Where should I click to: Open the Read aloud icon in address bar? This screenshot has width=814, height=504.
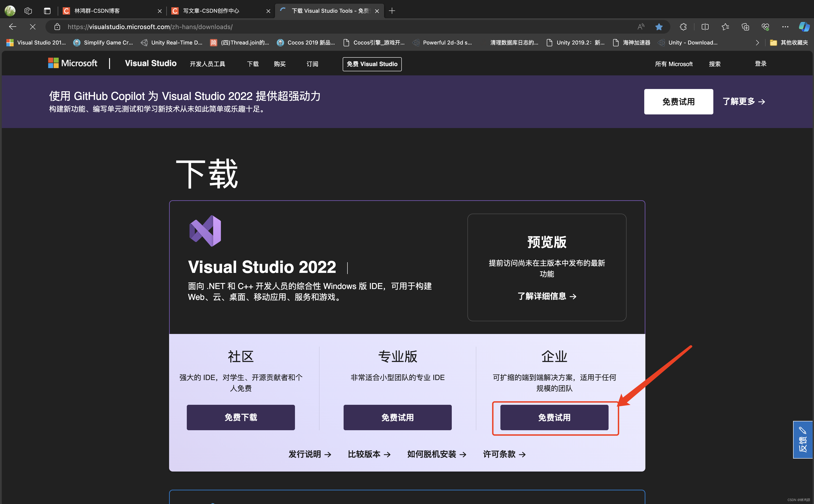[x=641, y=27]
